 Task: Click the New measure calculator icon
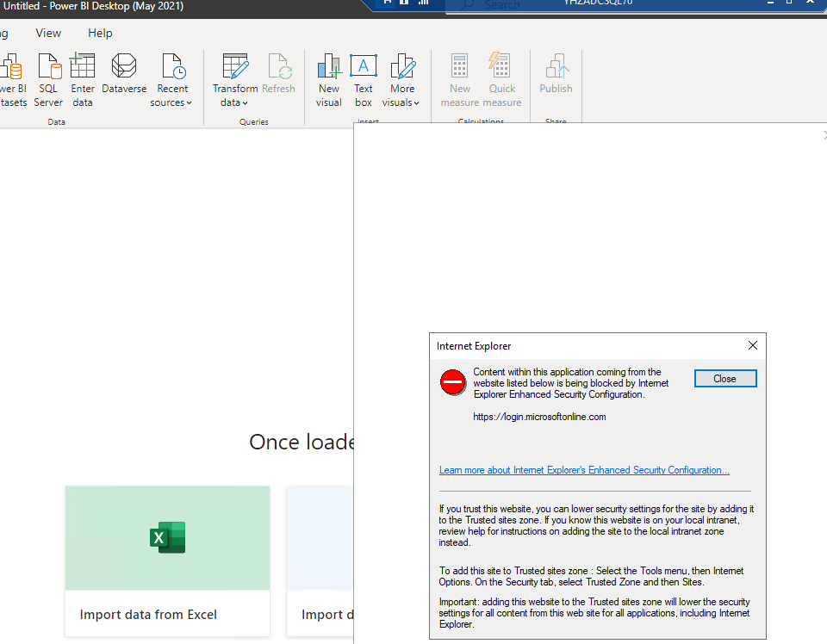point(459,66)
